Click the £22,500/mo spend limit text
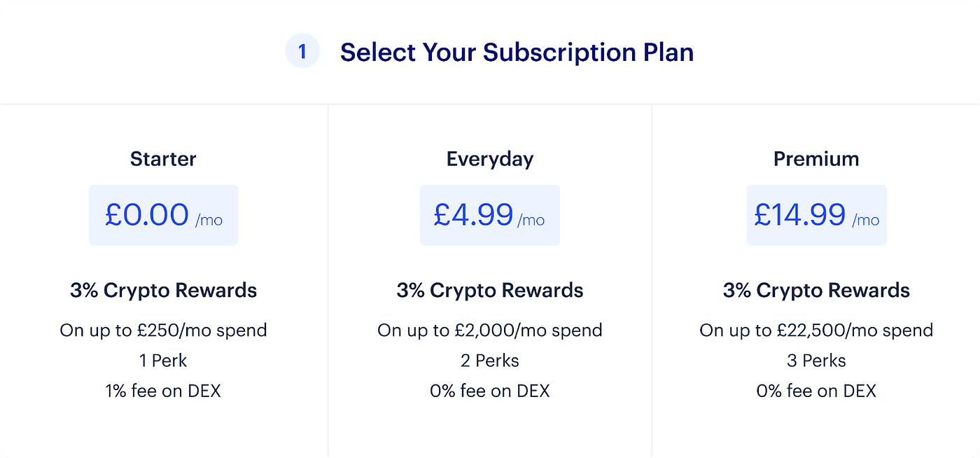This screenshot has width=980, height=458. coord(816,330)
